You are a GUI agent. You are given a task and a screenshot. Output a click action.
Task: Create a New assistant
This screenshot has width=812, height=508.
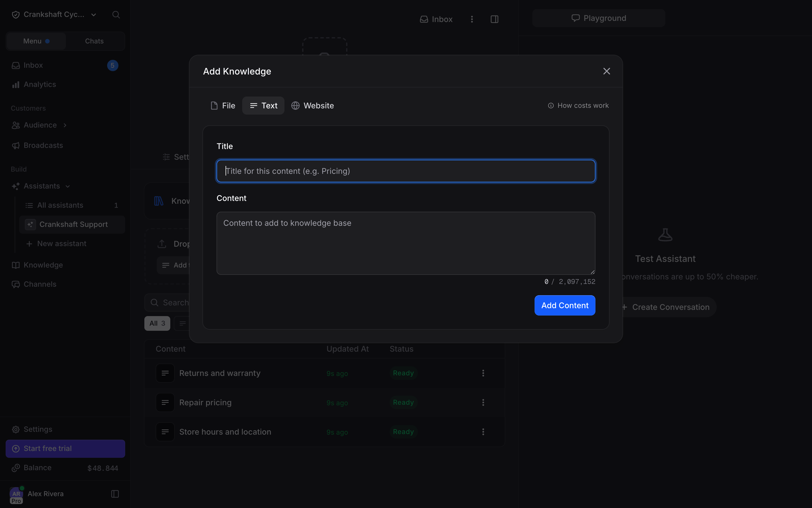pyautogui.click(x=72, y=244)
